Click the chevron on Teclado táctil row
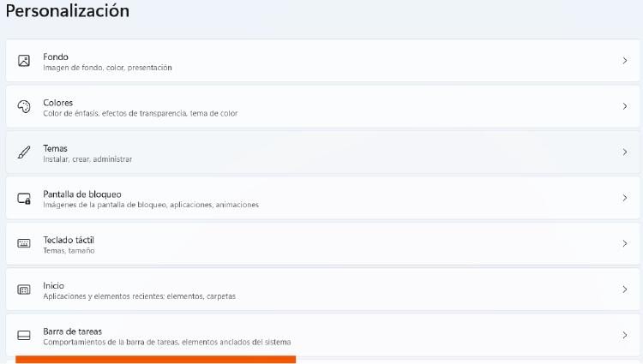The image size is (643, 364). [x=624, y=243]
